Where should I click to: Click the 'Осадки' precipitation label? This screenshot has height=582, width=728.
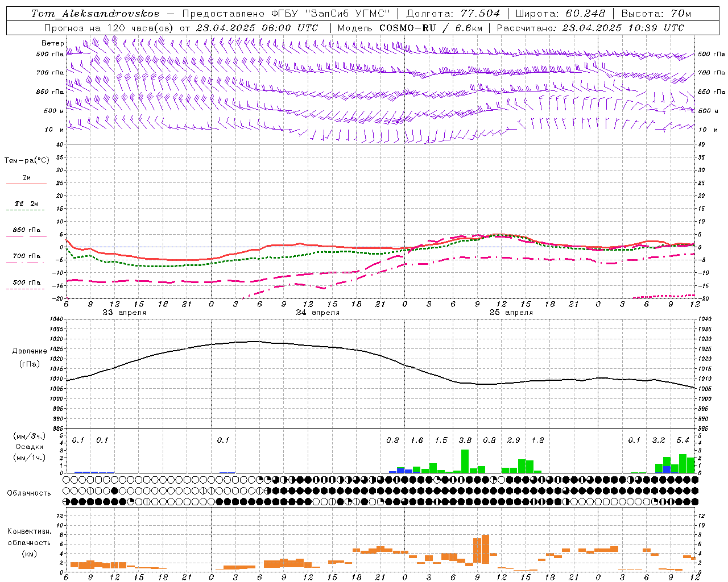coord(28,447)
